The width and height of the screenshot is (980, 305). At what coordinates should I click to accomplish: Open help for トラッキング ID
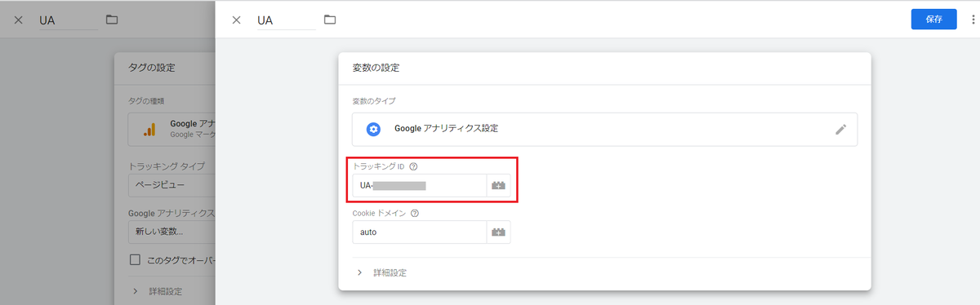[413, 166]
